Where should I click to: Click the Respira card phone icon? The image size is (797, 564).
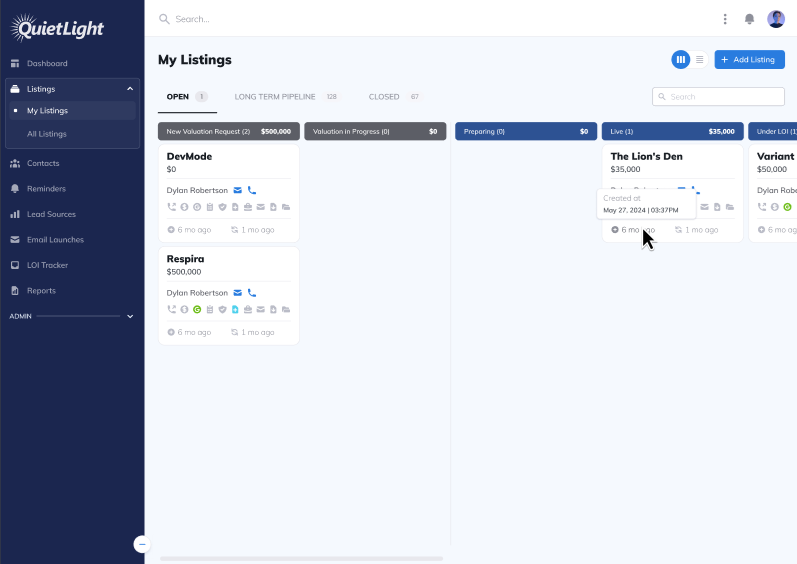pos(252,293)
